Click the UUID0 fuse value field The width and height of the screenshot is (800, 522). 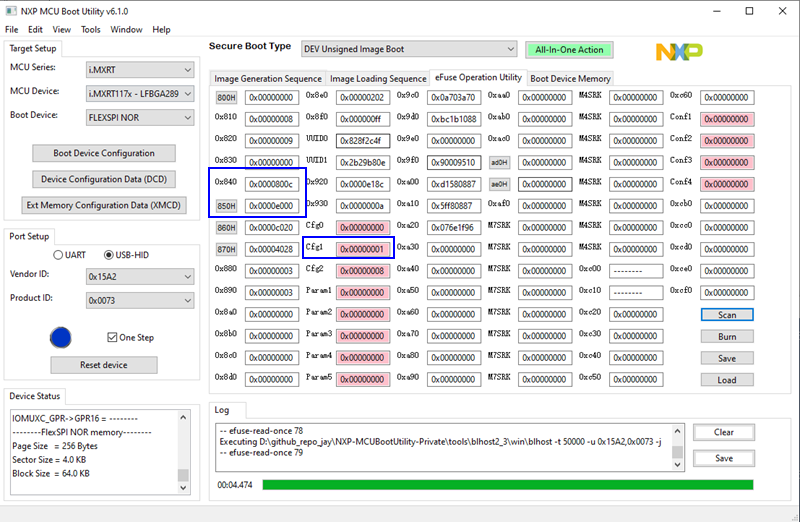pyautogui.click(x=363, y=141)
